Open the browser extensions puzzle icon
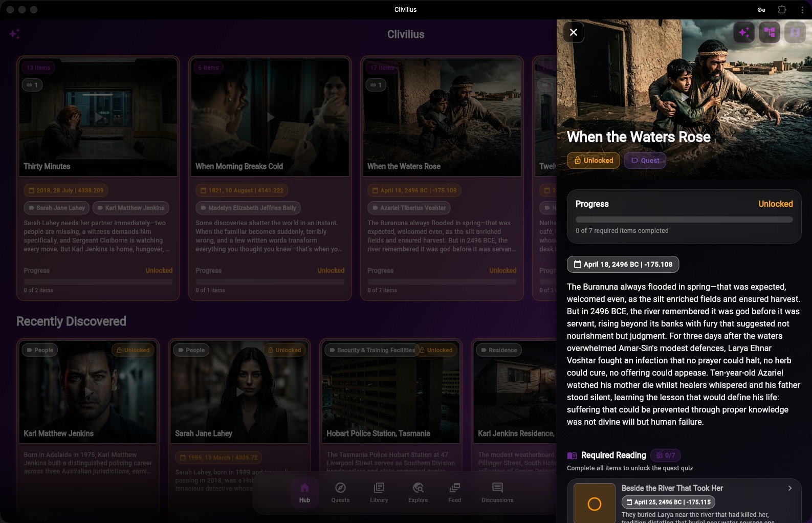 pos(782,10)
